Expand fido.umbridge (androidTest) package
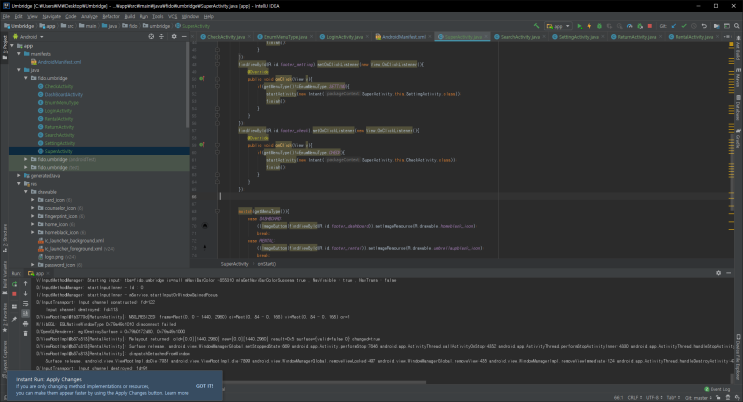 26,159
